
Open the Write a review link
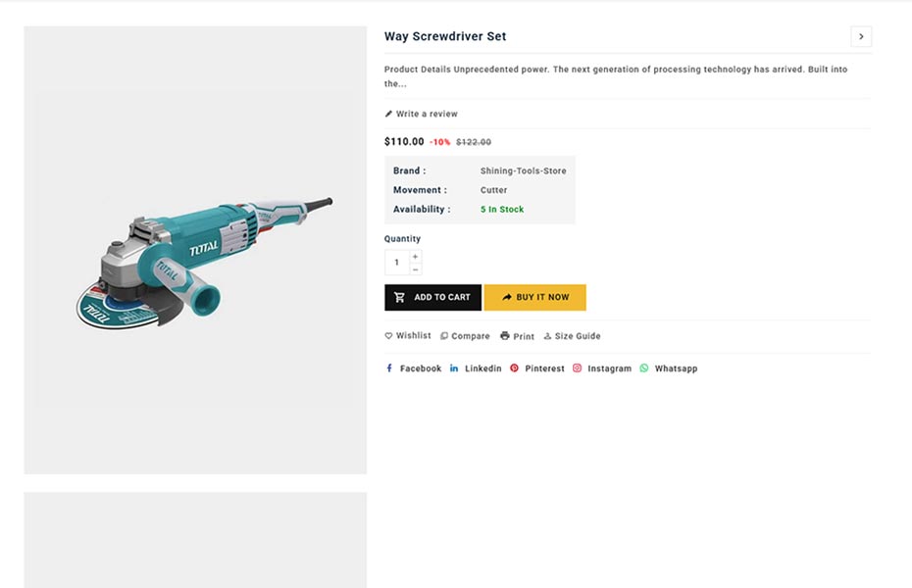427,114
